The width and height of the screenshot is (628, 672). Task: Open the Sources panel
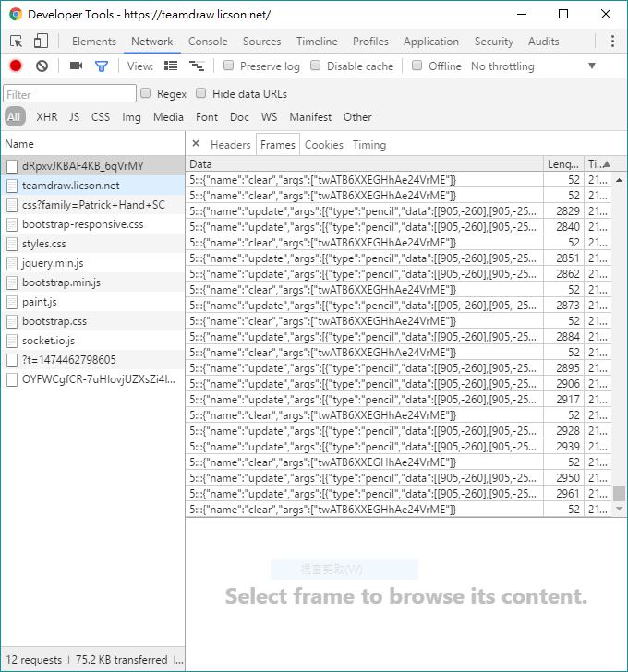(262, 42)
